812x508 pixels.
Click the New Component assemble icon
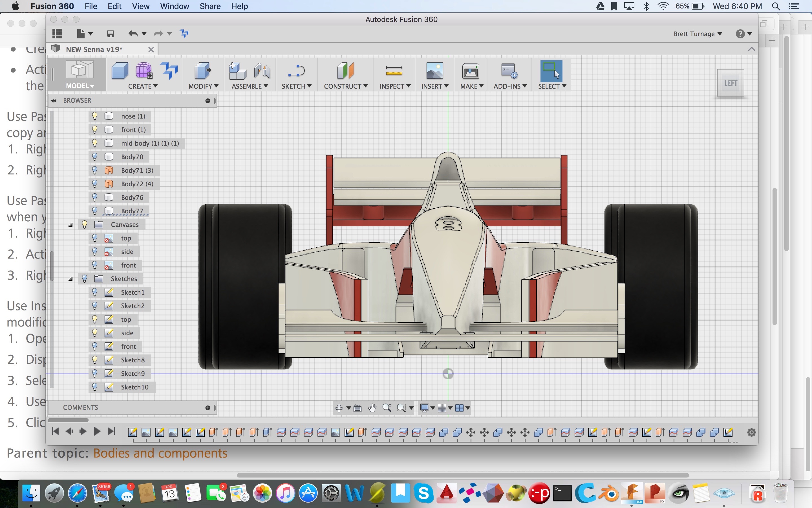click(x=237, y=71)
